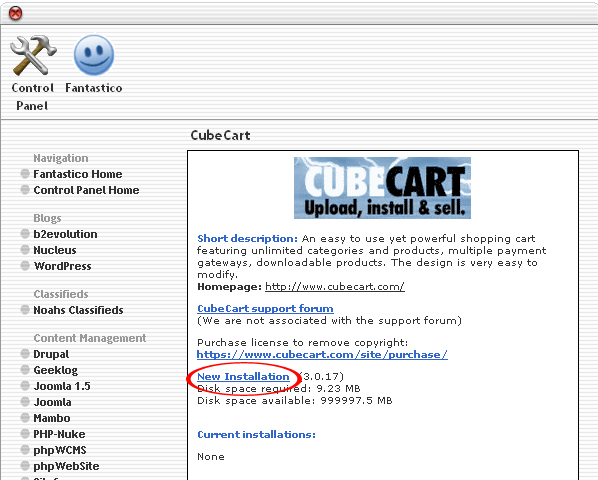
Task: Click the CubeCart logo banner image
Action: point(382,188)
